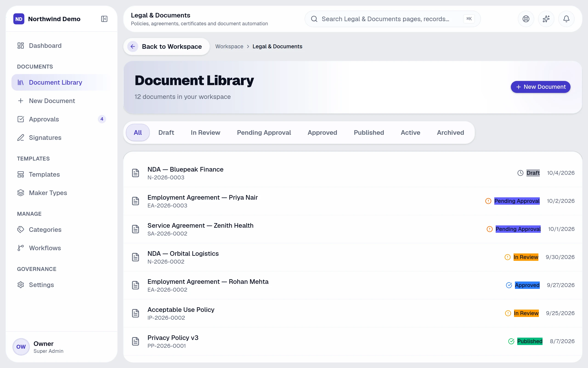Click the OW owner avatar

21,347
